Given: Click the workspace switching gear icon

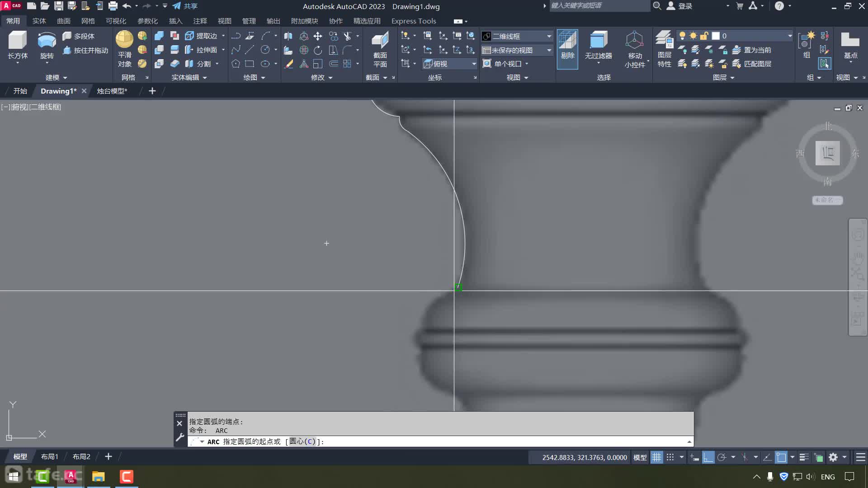Looking at the screenshot, I should coord(833,457).
